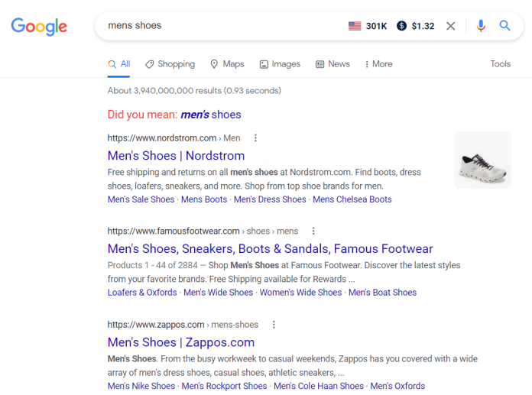The width and height of the screenshot is (532, 395).
Task: Open the Men's Rockport Shoes sitelink
Action: click(x=224, y=386)
